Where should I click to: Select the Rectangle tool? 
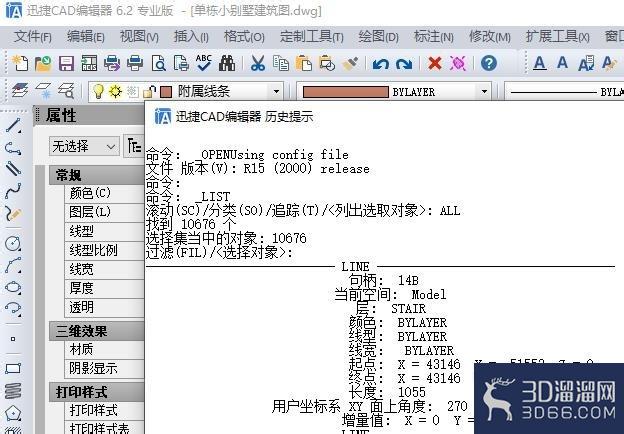tap(13, 368)
